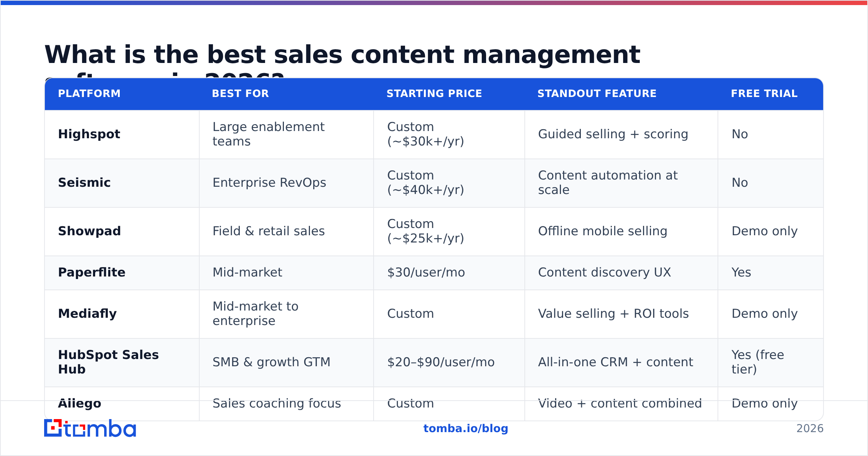Select the Seismic platform cell

[x=122, y=183]
